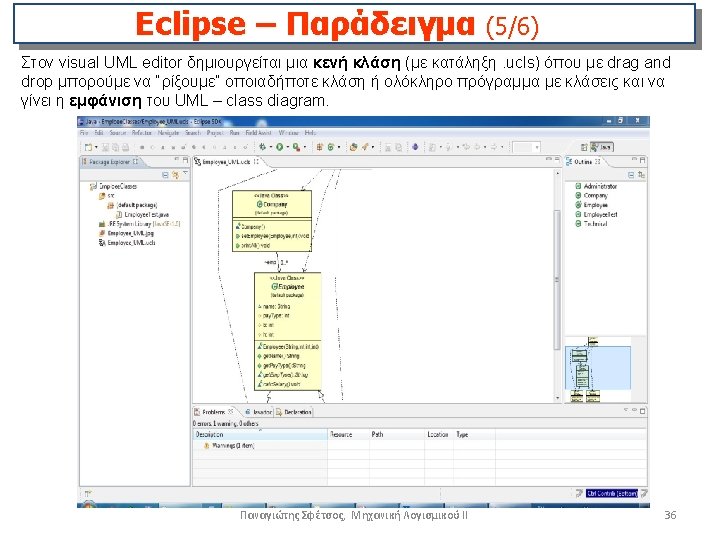
Task: Toggle Link with Editor in Package Explorer
Action: click(175, 175)
